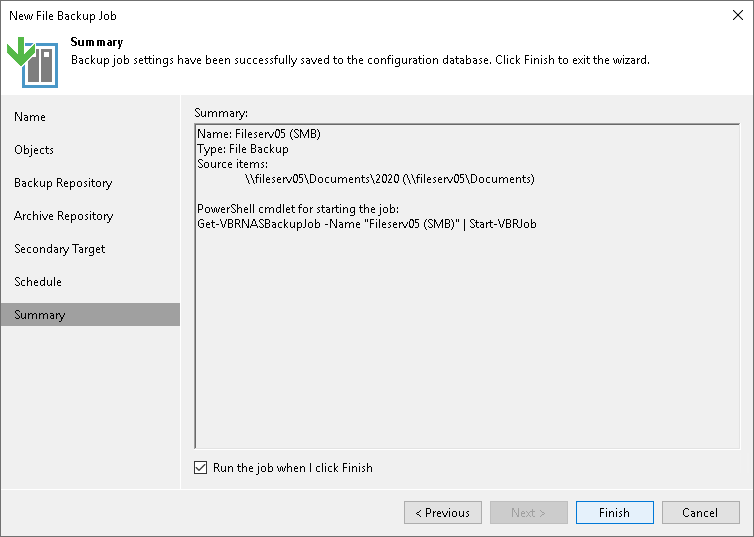Click the Type: File Backup line
The width and height of the screenshot is (754, 537).
243,149
